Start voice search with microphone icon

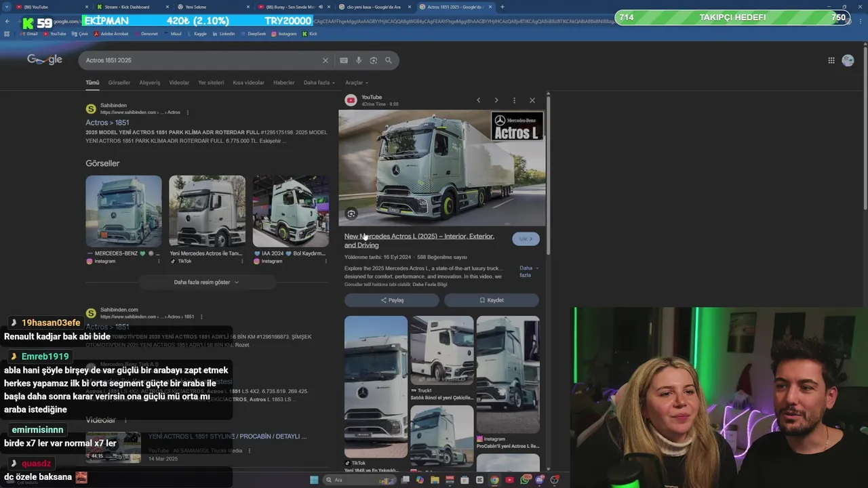pos(359,60)
